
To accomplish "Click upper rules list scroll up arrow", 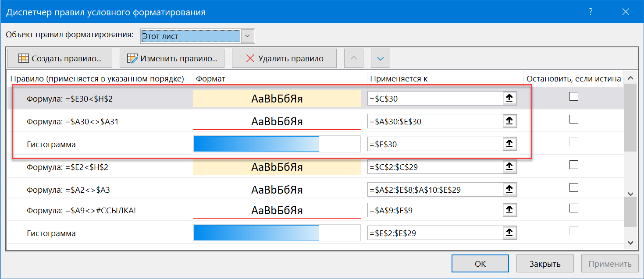I will coord(630,78).
